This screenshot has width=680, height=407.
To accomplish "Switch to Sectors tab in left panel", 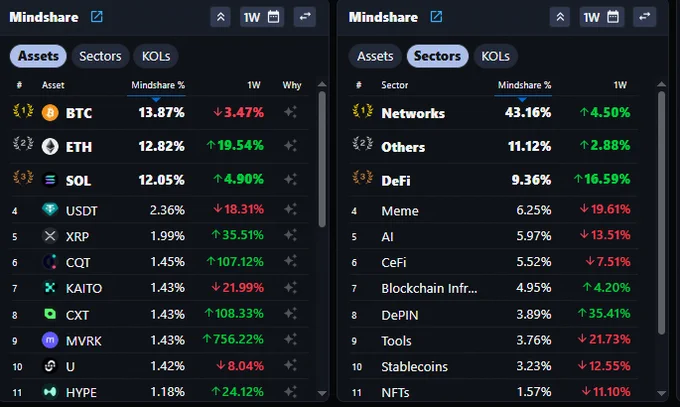I will pos(100,56).
